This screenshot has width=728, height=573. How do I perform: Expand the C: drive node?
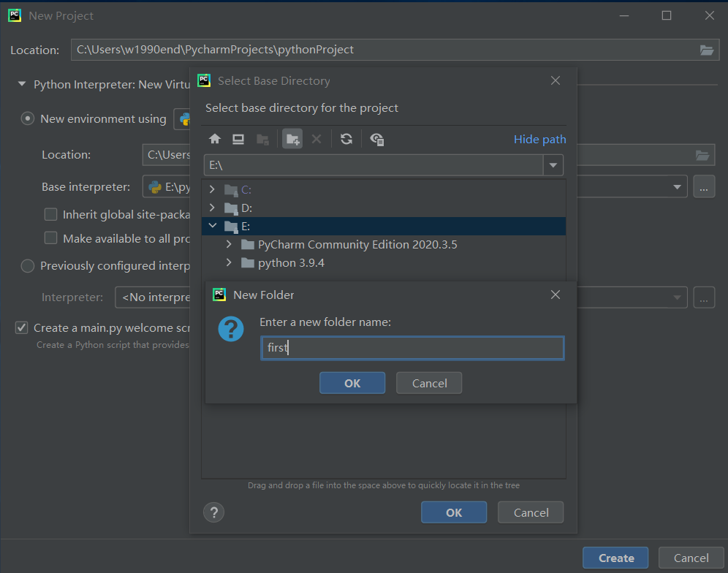coord(212,189)
